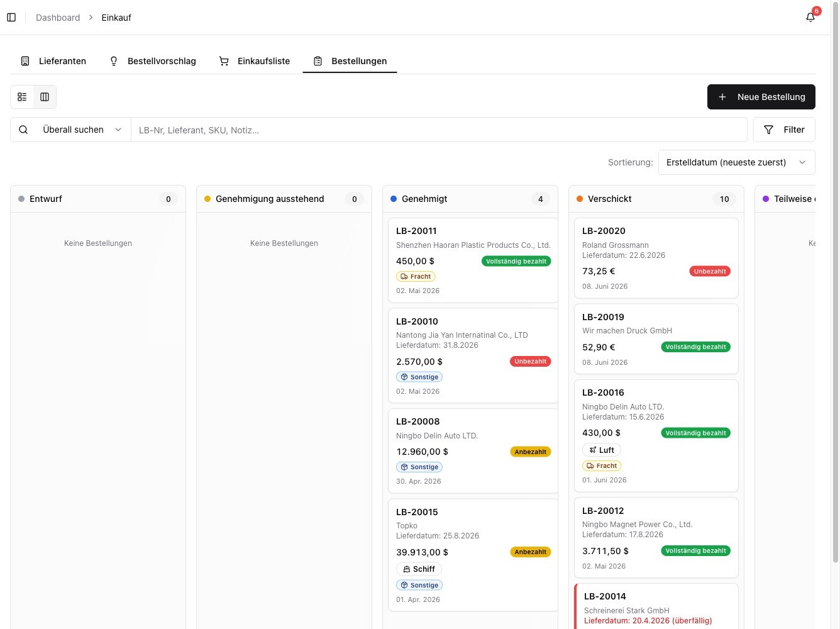This screenshot has height=629, width=840.
Task: Click the Fracht tag on LB-20016
Action: click(602, 466)
